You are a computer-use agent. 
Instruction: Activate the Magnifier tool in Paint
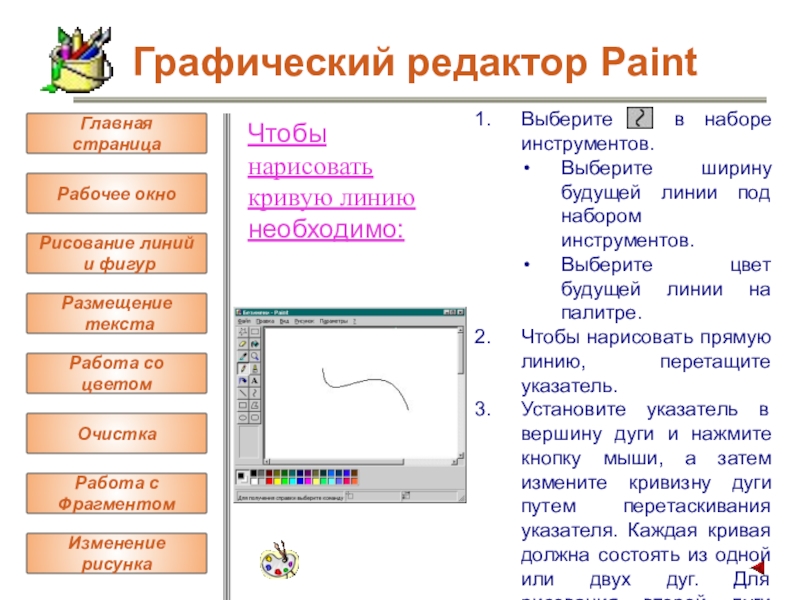(255, 356)
